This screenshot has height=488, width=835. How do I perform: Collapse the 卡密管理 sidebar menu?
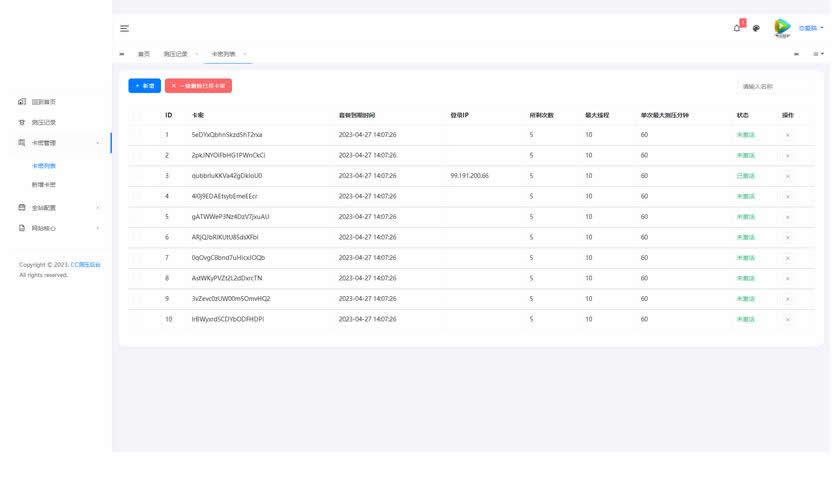(97, 143)
